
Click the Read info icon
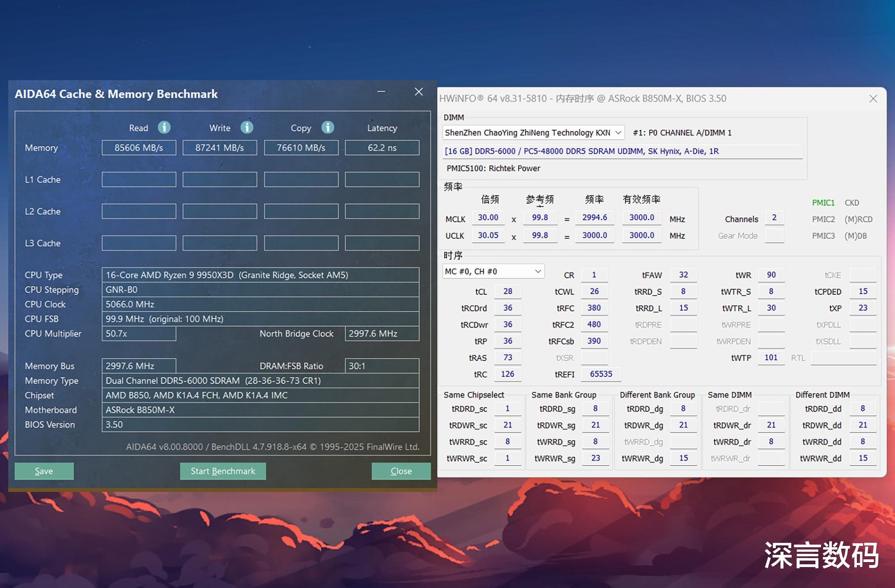coord(164,128)
